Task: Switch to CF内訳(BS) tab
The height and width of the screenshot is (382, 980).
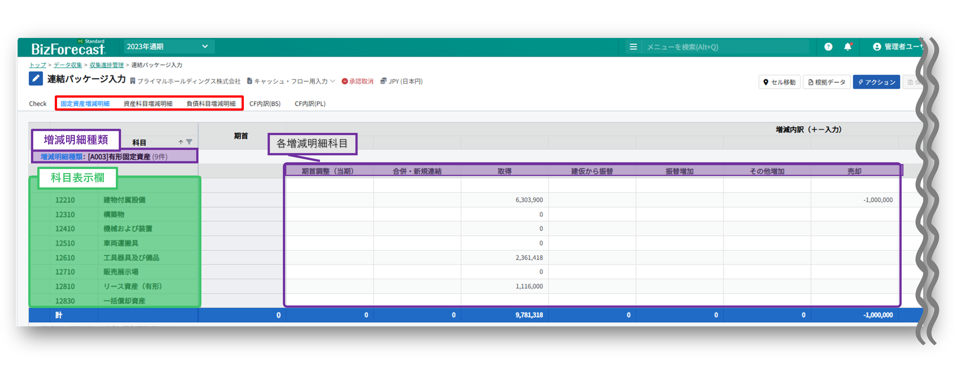Action: pos(265,103)
